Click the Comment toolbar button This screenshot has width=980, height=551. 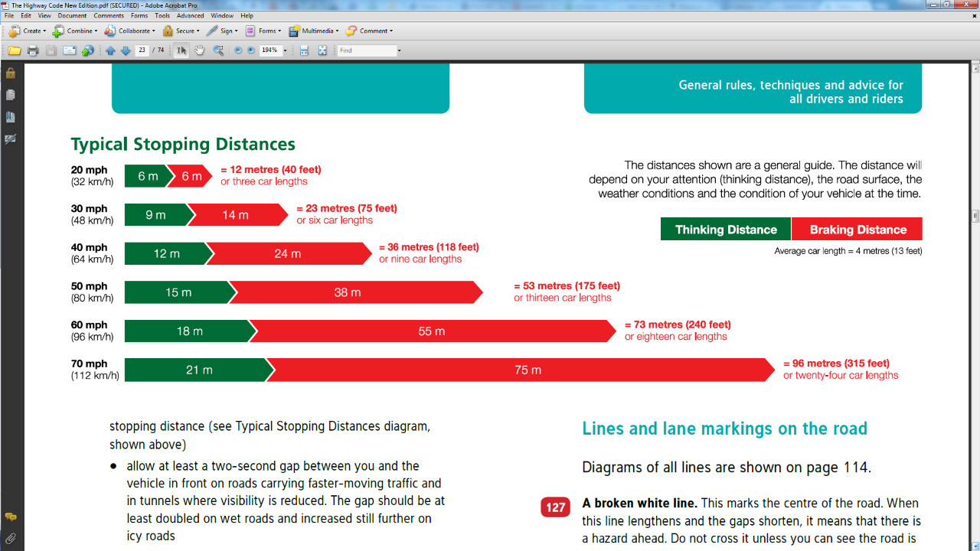click(369, 31)
